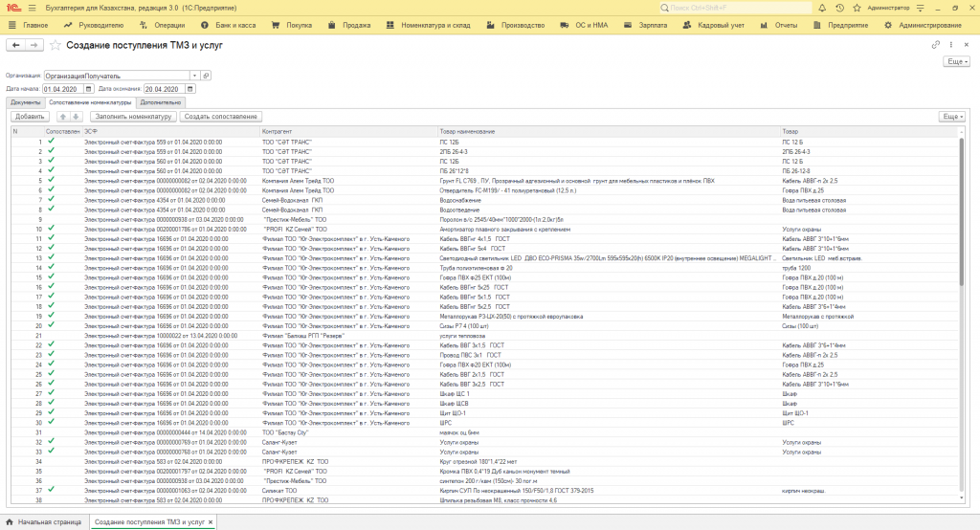Open notifications bell icon
980x530 pixels.
(x=822, y=8)
